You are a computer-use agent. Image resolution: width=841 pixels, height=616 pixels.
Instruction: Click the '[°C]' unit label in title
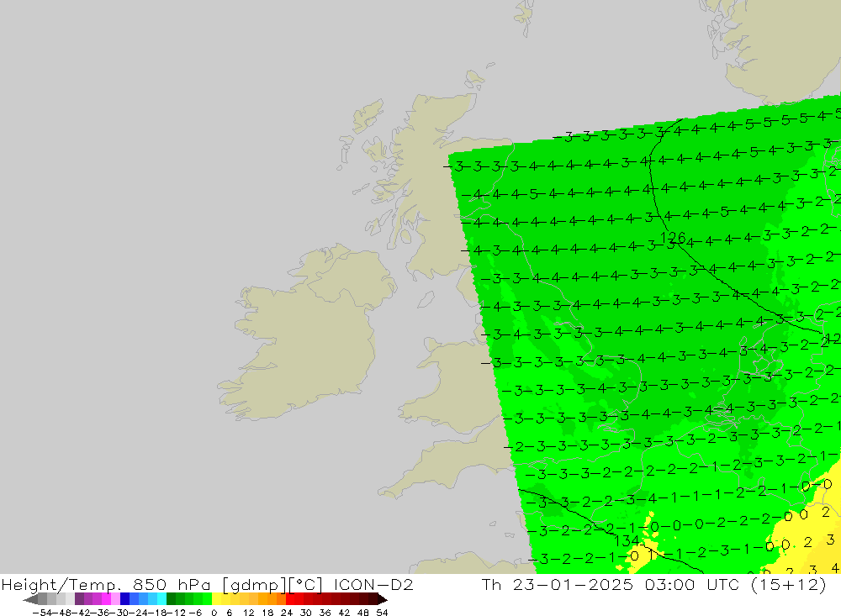[x=306, y=585]
